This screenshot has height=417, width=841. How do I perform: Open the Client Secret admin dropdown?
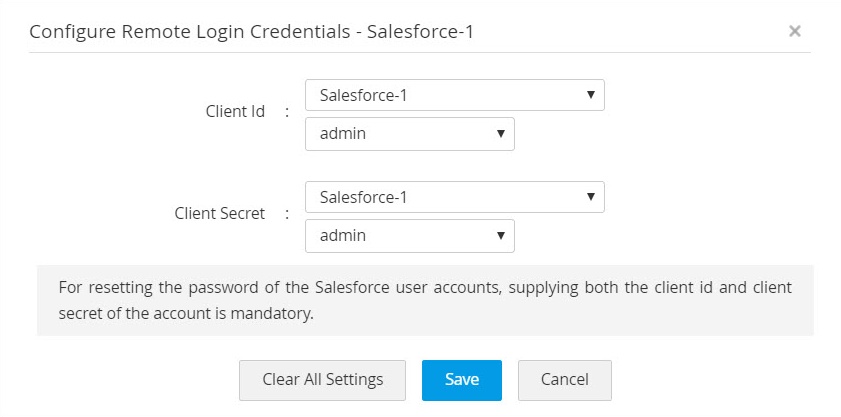point(409,236)
